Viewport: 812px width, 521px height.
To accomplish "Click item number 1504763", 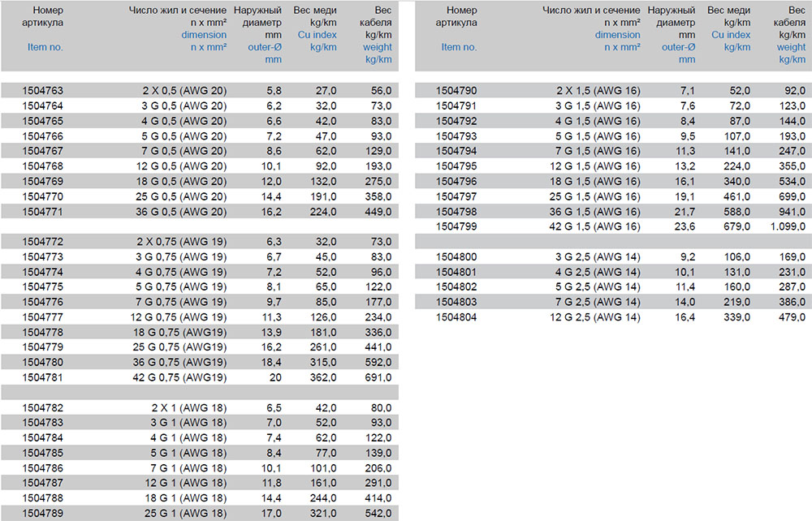I will click(42, 91).
